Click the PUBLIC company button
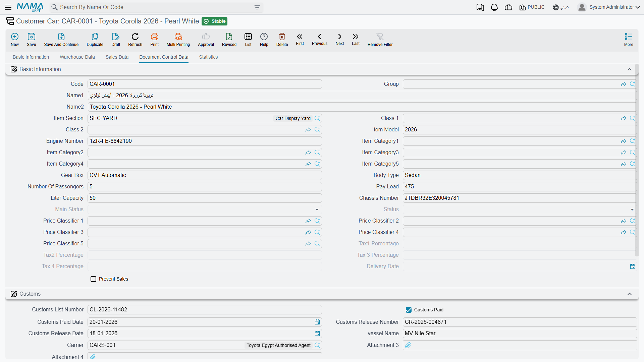The width and height of the screenshot is (644, 362). tap(532, 7)
